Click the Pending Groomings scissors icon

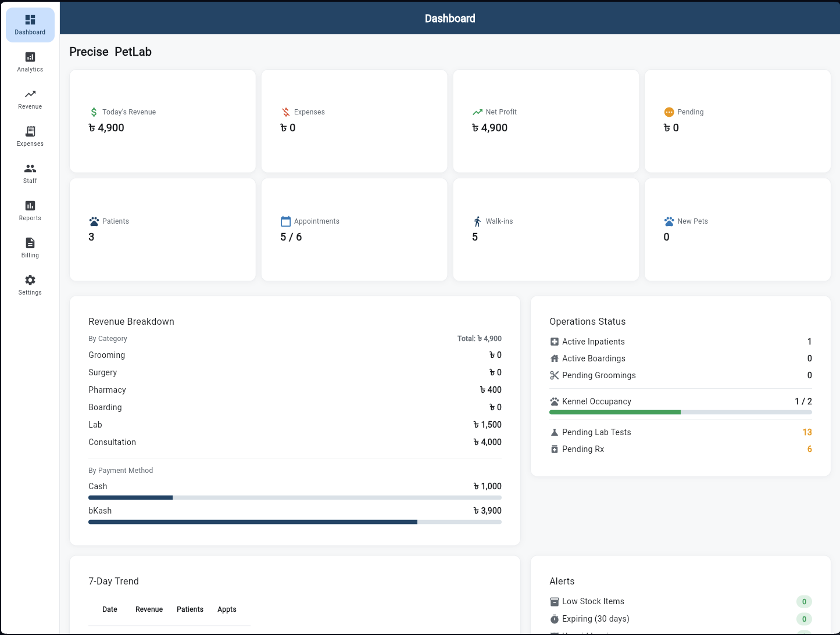coord(554,375)
